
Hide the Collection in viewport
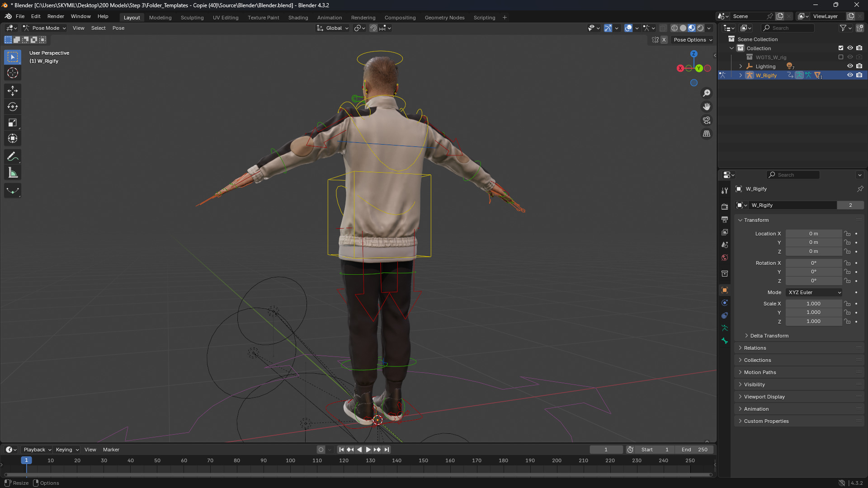coord(850,48)
